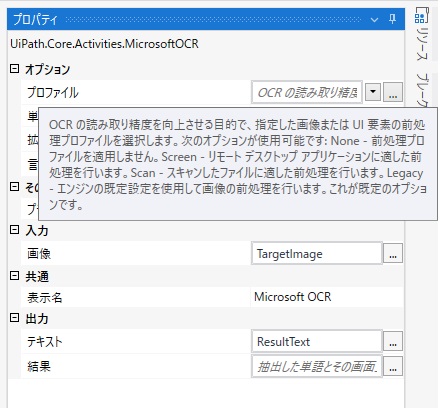
Task: Click the UiPath.Core.Activities.MicrosoftOCR title text
Action: pos(104,44)
